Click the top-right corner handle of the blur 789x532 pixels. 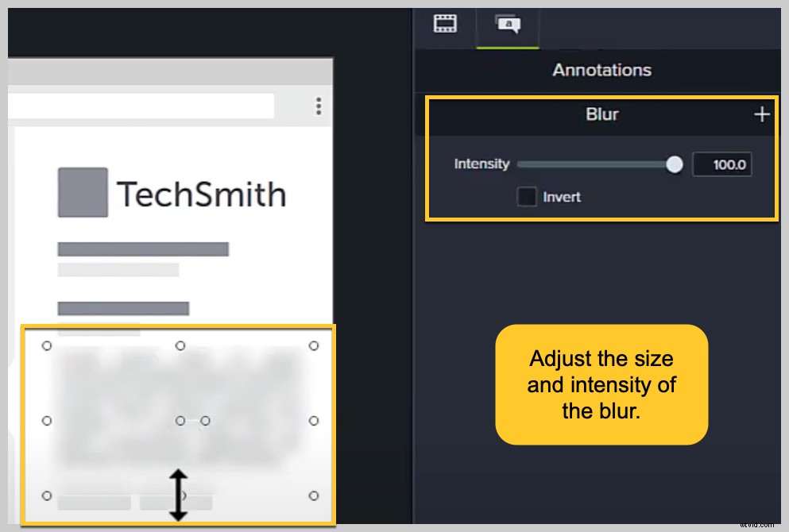click(x=313, y=346)
